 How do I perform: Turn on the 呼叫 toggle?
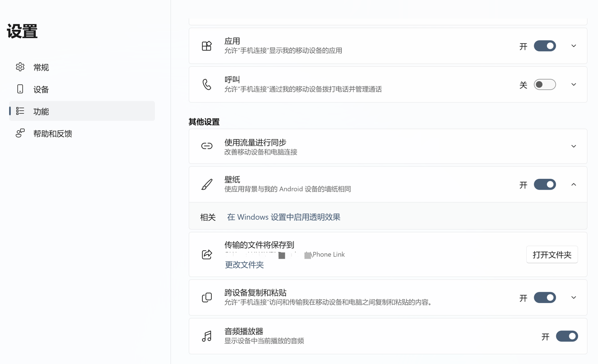coord(545,84)
